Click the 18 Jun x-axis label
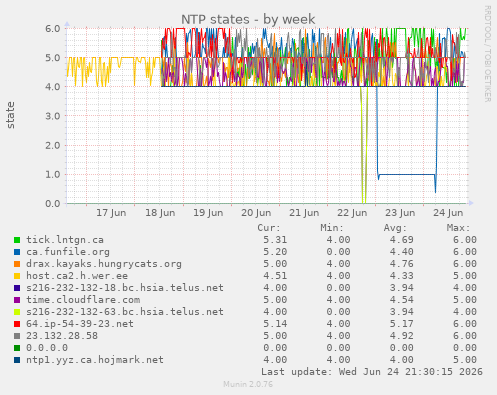497x395 pixels. point(160,213)
